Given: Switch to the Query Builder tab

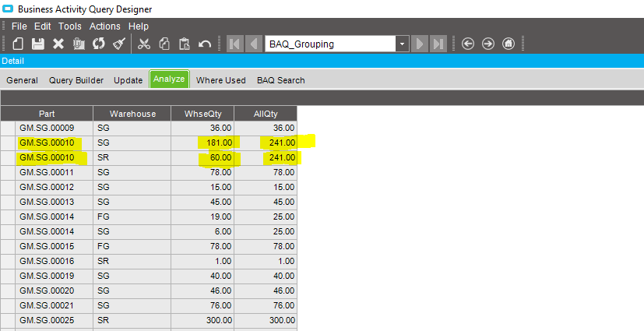Looking at the screenshot, I should pos(76,80).
